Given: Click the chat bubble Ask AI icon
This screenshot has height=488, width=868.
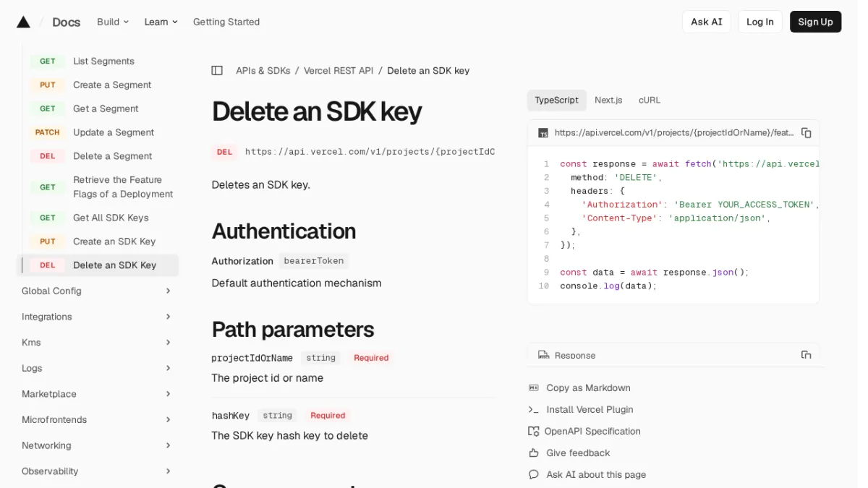Looking at the screenshot, I should 534,475.
